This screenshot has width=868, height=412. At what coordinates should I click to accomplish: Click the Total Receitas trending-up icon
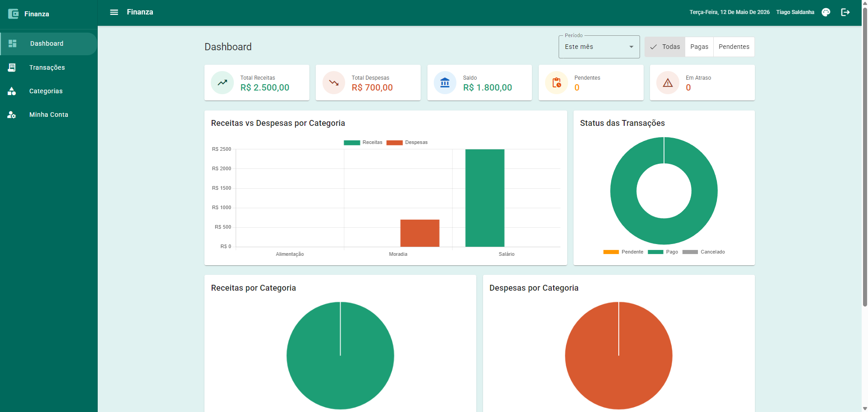click(x=222, y=83)
